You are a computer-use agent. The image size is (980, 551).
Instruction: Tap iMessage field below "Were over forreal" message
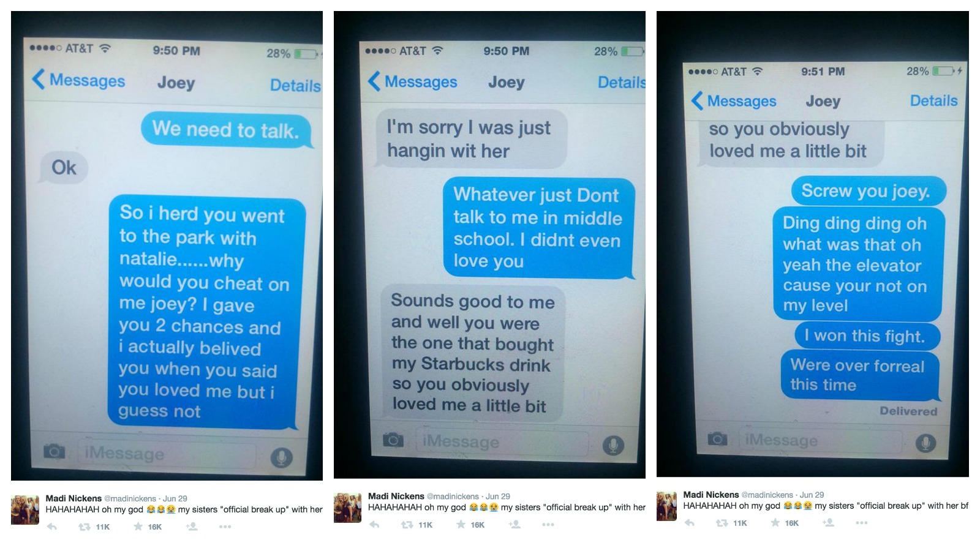821,441
